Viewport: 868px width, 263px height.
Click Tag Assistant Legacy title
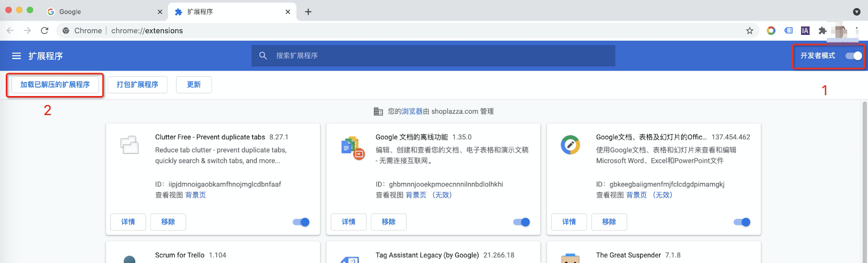[427, 255]
